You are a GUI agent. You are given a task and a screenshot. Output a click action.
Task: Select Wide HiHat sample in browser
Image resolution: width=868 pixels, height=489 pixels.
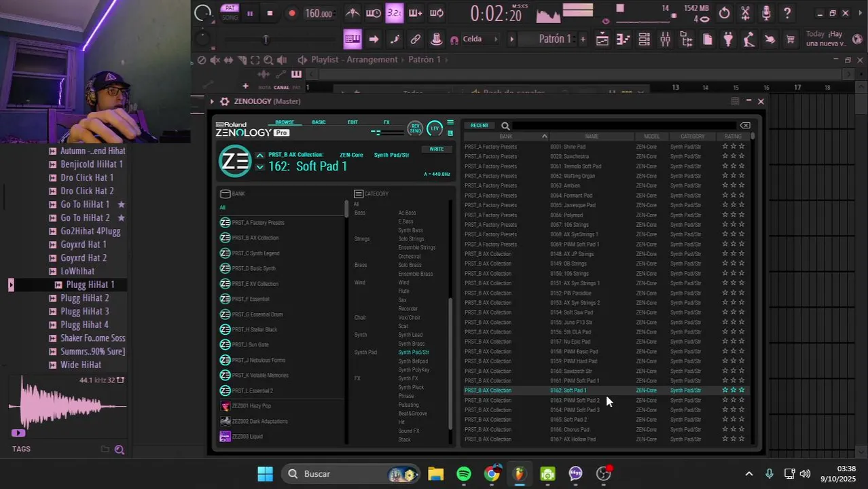pos(81,365)
